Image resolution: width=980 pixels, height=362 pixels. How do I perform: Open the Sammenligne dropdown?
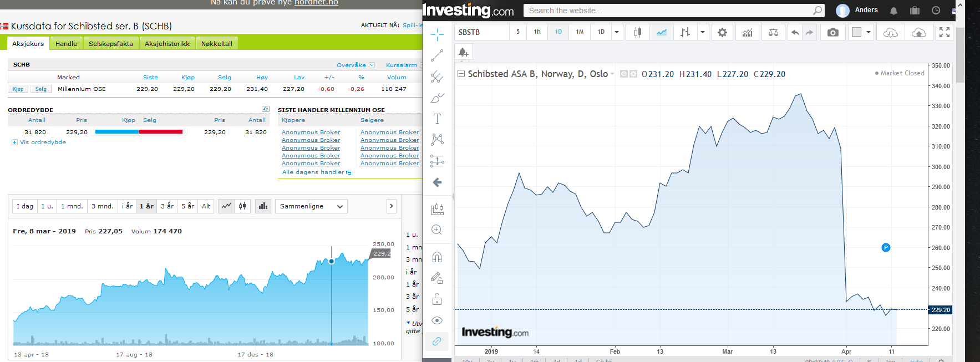[x=311, y=206]
